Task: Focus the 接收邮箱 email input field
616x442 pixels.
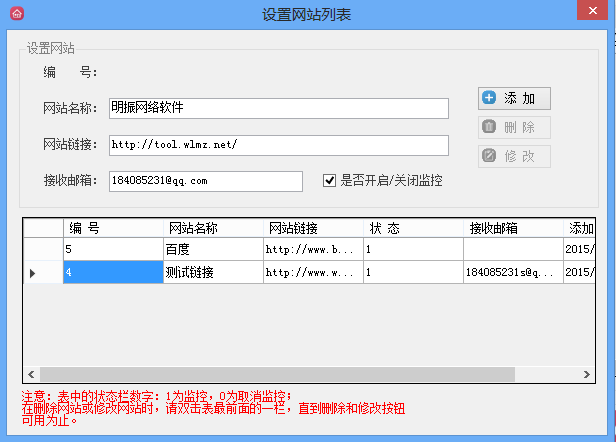Action: [x=205, y=181]
